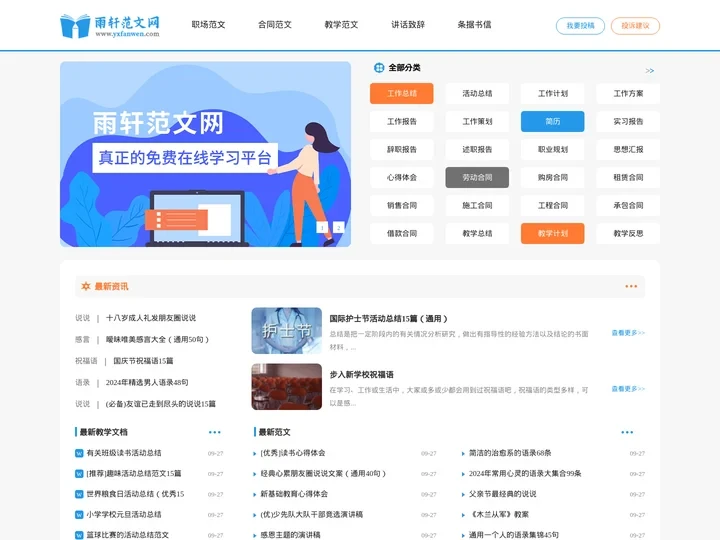This screenshot has width=720, height=540.
Task: Select the gray 劳动合同 category
Action: pyautogui.click(x=477, y=178)
